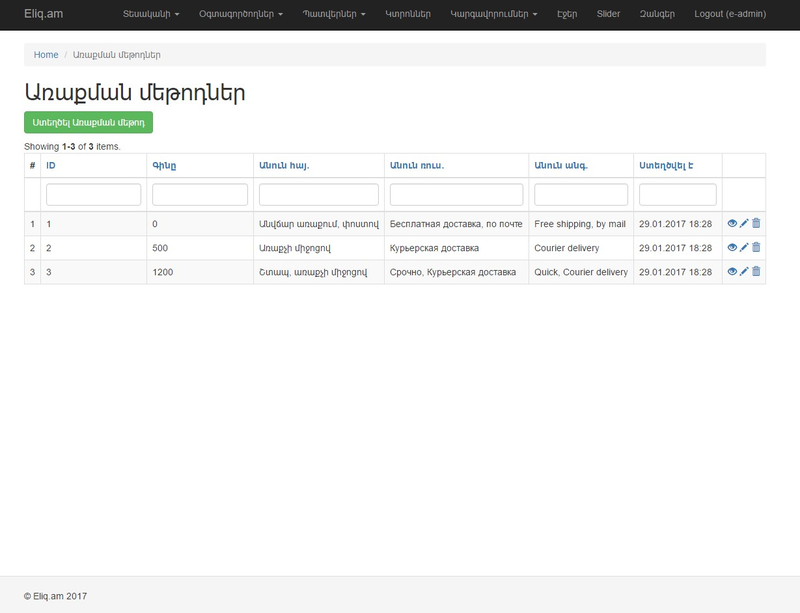
Task: View the Quick, Courier delivery row
Action: click(x=732, y=271)
